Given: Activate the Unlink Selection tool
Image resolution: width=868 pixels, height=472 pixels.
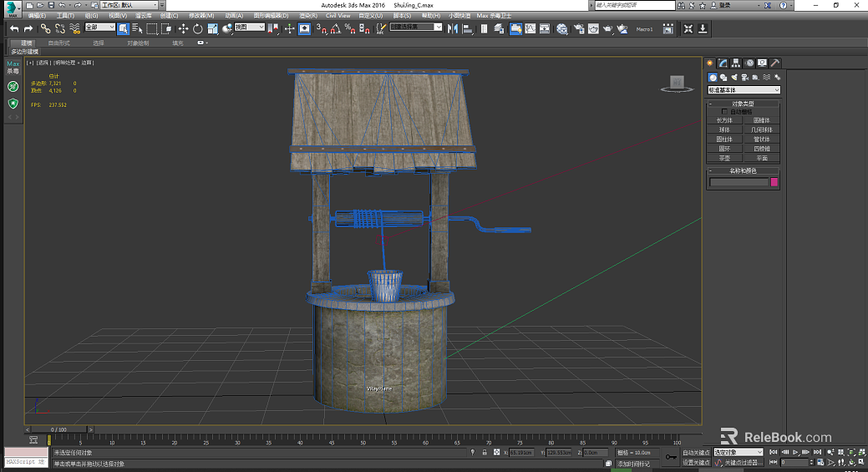Looking at the screenshot, I should point(60,28).
